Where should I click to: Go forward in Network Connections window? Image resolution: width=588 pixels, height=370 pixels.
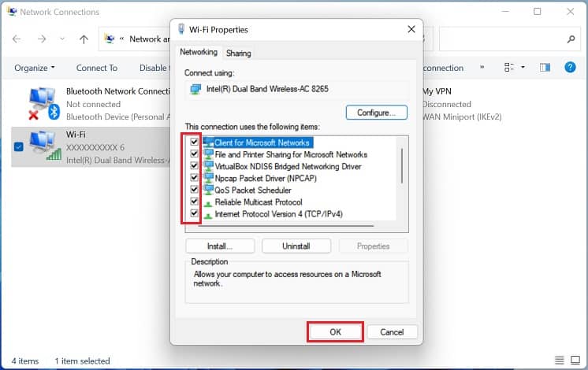point(42,39)
